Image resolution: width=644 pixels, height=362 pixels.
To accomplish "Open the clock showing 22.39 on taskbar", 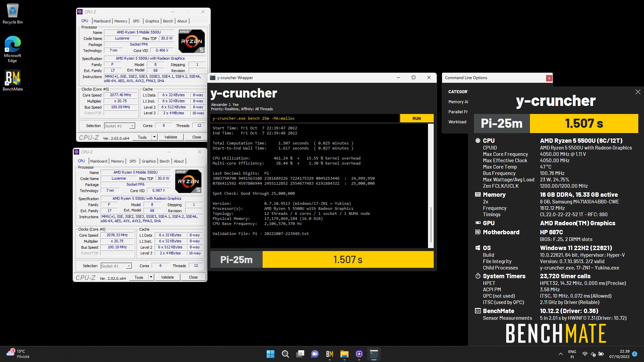I will pos(620,354).
